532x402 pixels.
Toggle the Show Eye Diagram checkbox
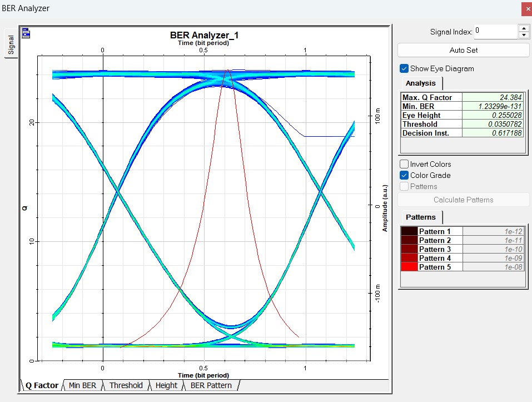coord(404,68)
